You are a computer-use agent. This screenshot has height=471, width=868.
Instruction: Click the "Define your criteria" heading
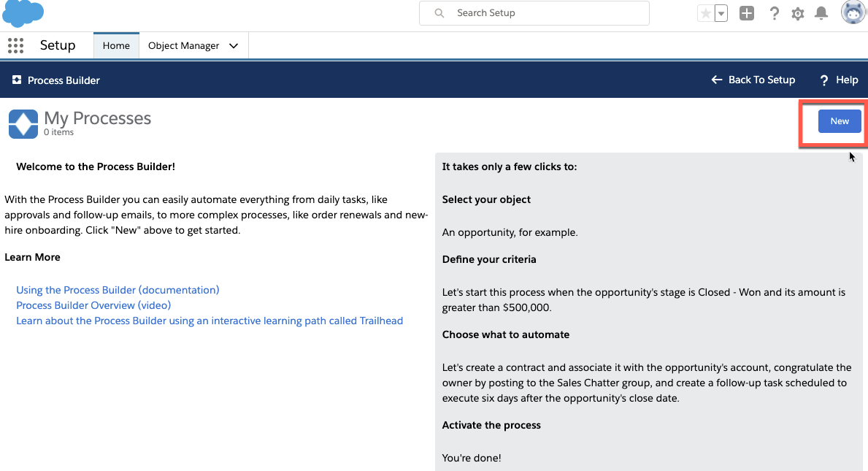(x=489, y=259)
